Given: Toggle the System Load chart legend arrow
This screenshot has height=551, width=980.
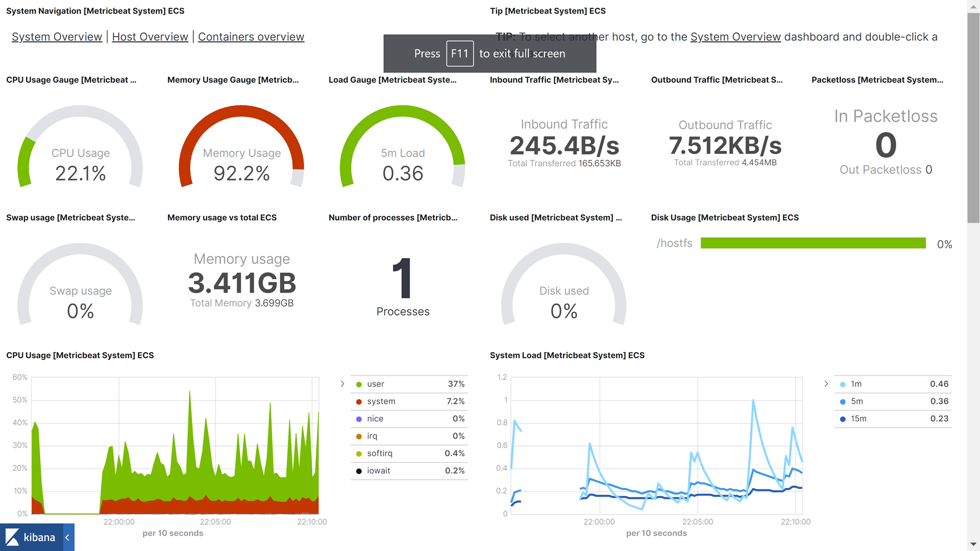Looking at the screenshot, I should 826,384.
